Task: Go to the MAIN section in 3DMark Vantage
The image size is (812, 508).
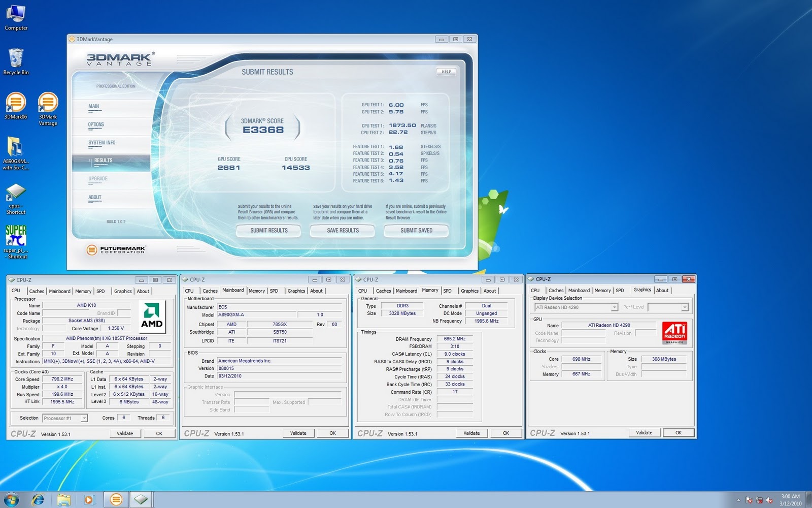Action: point(94,107)
